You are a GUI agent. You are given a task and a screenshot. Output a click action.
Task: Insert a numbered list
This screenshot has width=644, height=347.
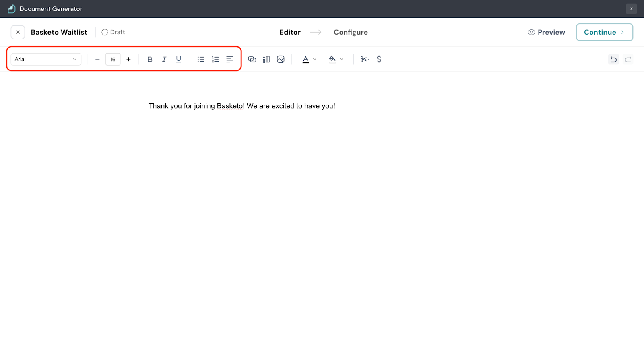tap(215, 59)
